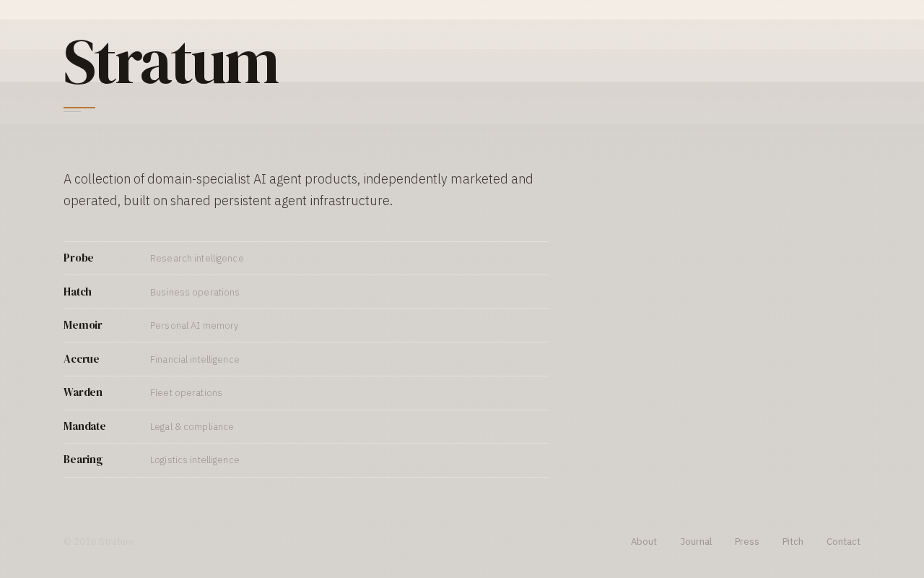Open the Press page

(747, 540)
